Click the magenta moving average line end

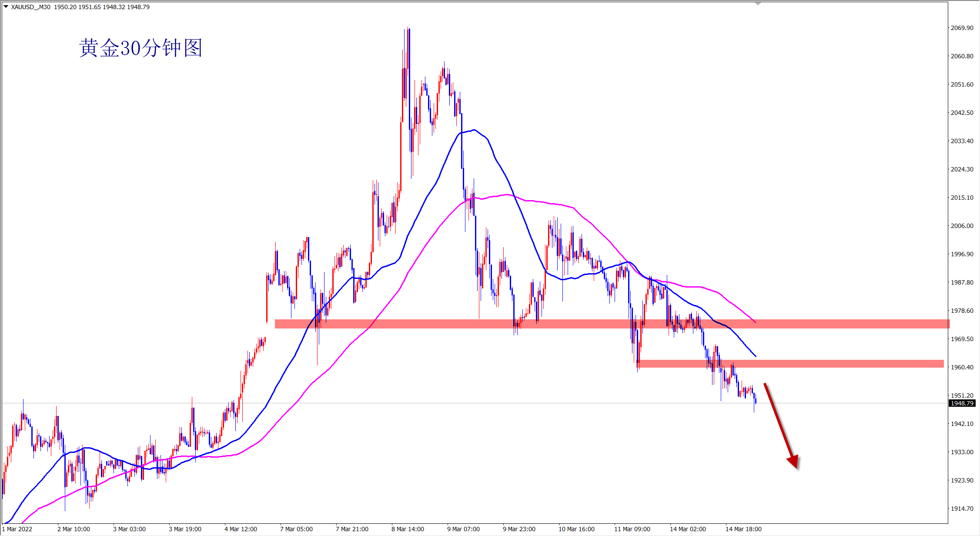[755, 322]
